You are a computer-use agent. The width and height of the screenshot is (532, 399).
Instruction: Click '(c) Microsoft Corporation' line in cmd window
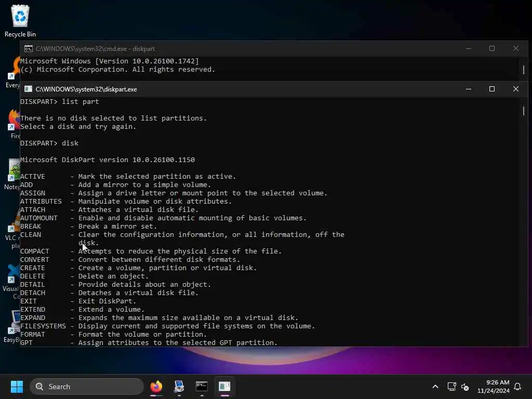point(118,69)
